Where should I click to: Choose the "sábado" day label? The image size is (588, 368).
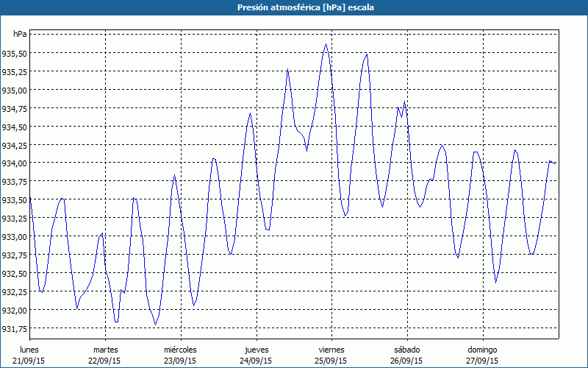(x=406, y=349)
